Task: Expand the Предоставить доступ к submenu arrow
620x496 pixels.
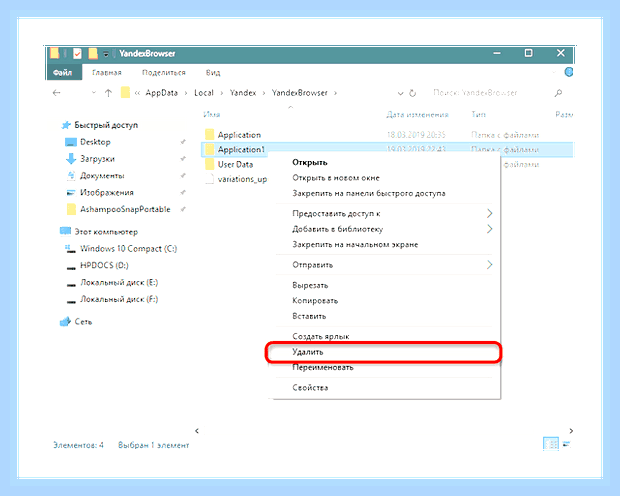Action: tap(490, 214)
